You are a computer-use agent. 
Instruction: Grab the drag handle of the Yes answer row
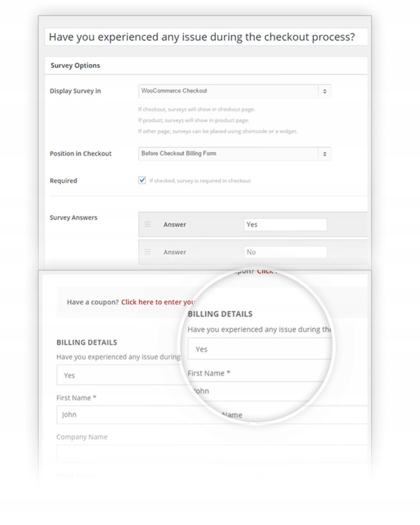148,225
